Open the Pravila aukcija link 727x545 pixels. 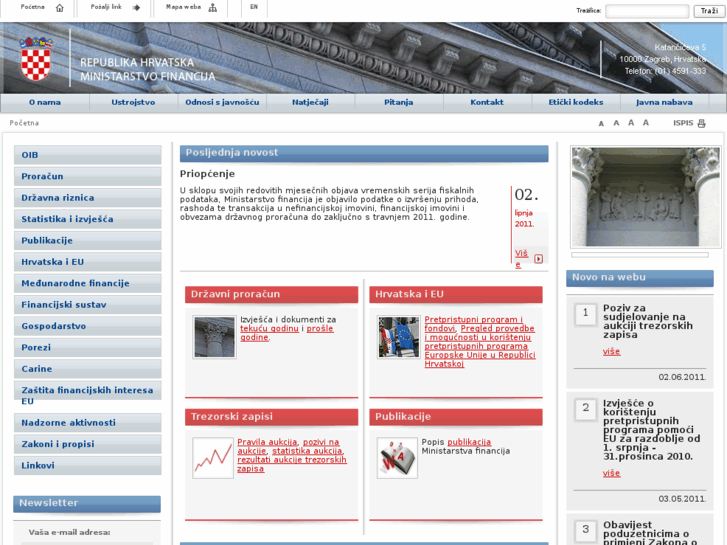267,442
